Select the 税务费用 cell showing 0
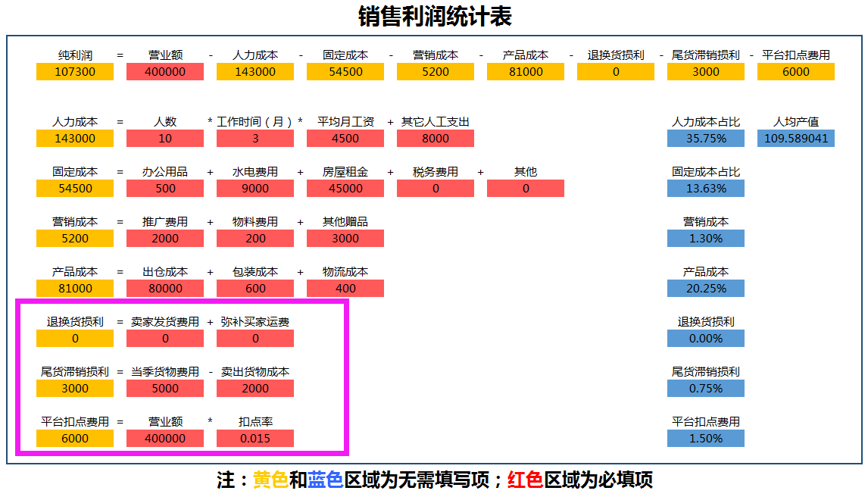Viewport: 868px width, 497px height. pyautogui.click(x=436, y=188)
